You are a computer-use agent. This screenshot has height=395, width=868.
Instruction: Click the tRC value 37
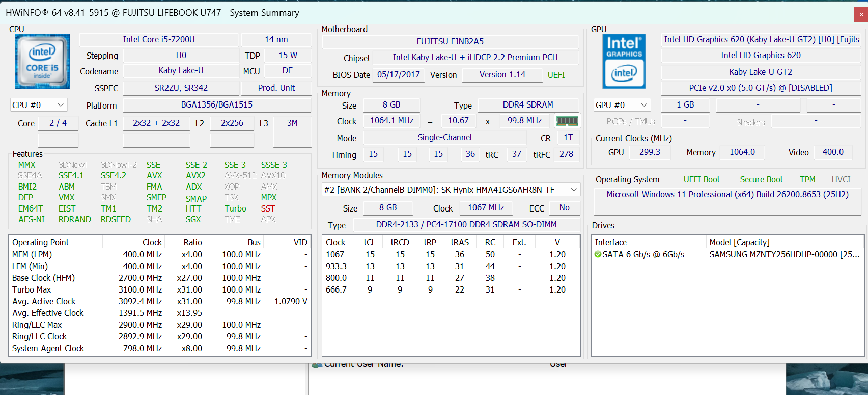517,154
